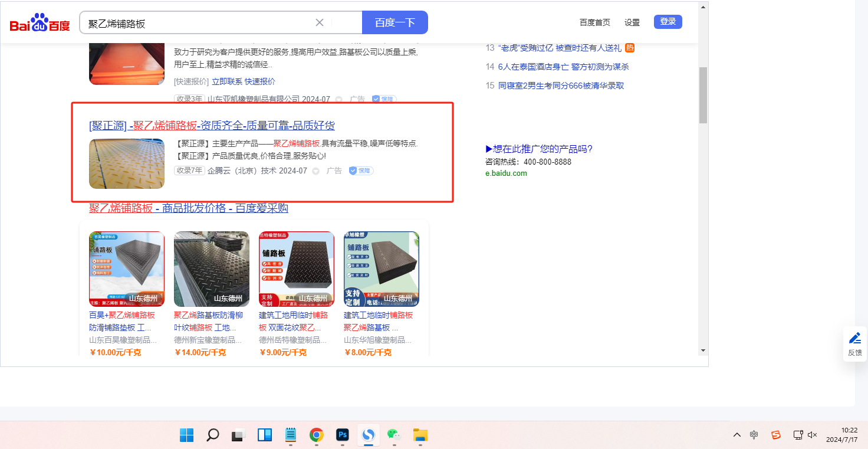This screenshot has height=449, width=868.
Task: Open product title 百昊+聚乙烯铺路板防滑铺路垫板
Action: 122,322
